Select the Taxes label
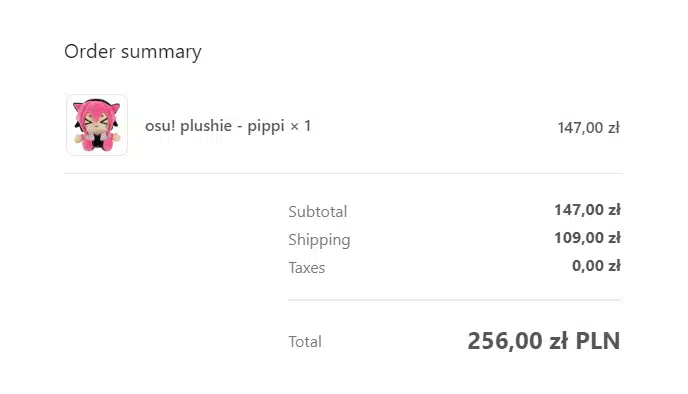The height and width of the screenshot is (394, 688). pos(307,268)
